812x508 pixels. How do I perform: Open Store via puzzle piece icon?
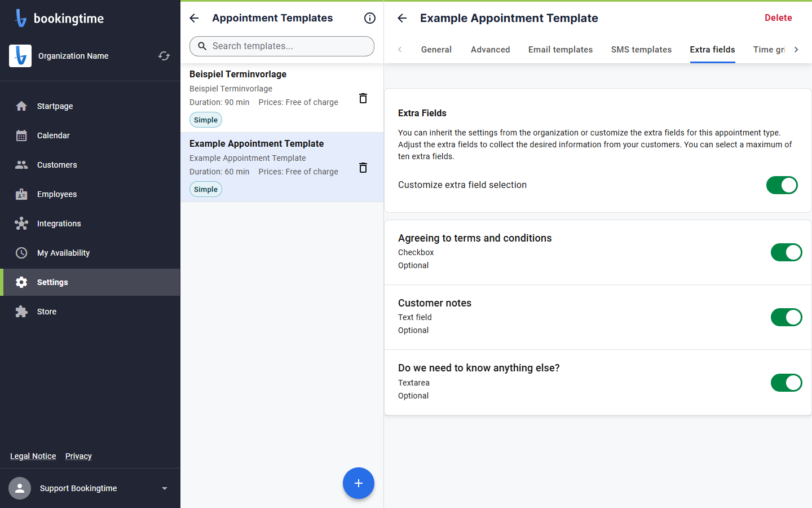point(21,312)
